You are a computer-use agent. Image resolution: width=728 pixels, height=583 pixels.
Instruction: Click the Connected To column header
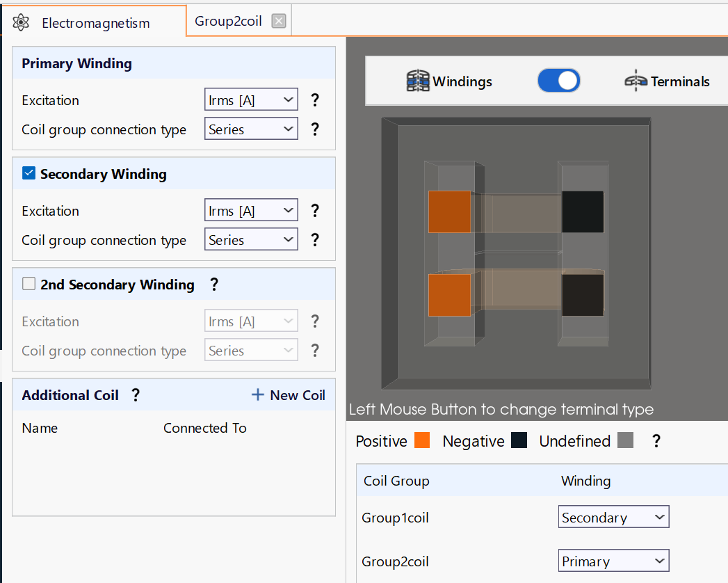pyautogui.click(x=204, y=428)
